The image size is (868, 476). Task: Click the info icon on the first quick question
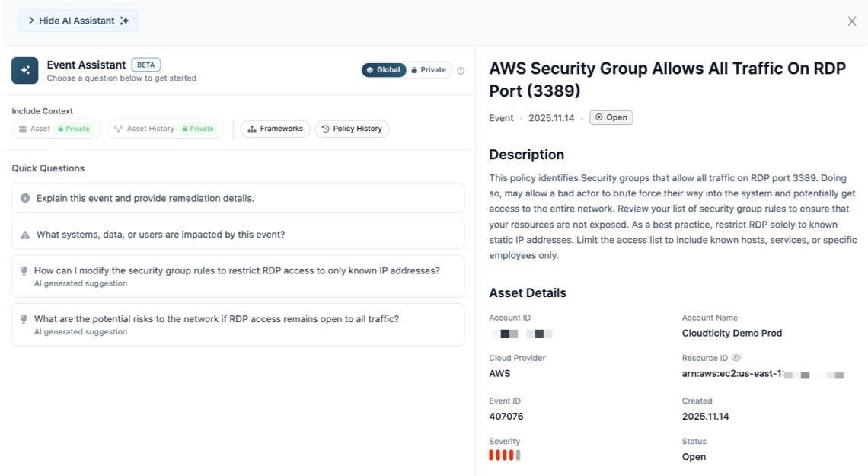pyautogui.click(x=24, y=197)
